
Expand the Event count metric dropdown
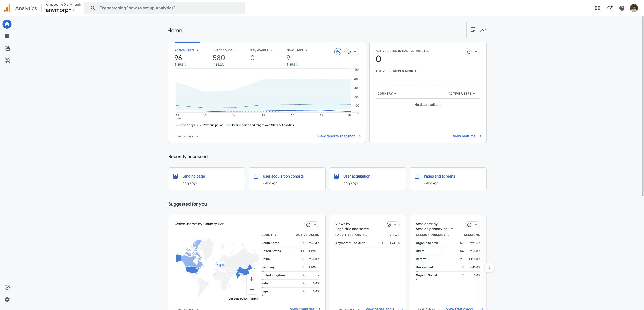(224, 50)
